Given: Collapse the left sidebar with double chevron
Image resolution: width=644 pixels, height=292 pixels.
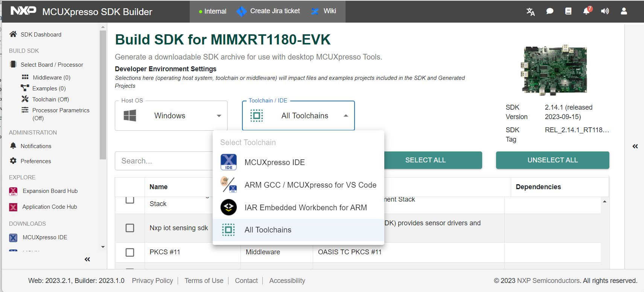Looking at the screenshot, I should click(x=87, y=259).
